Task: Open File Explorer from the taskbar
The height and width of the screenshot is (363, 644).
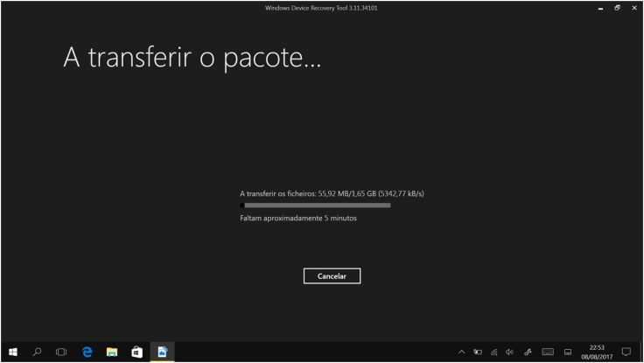Action: coord(112,353)
